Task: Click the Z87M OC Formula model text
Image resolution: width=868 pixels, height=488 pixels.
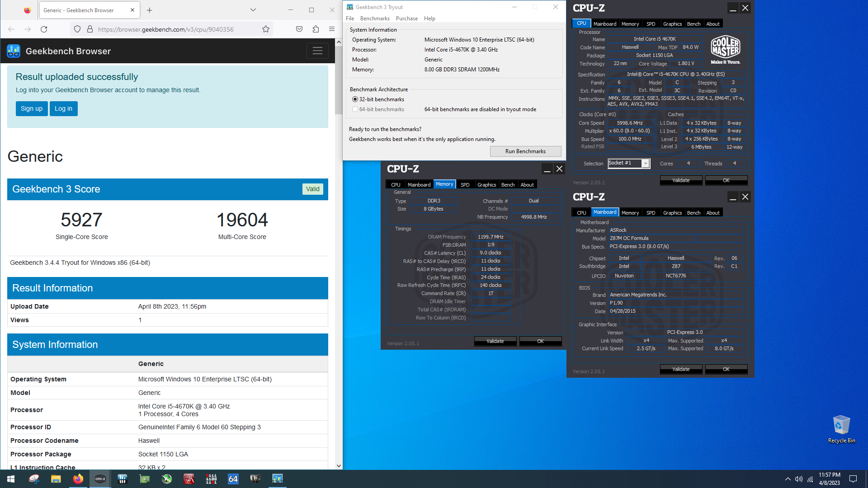Action: 629,238
